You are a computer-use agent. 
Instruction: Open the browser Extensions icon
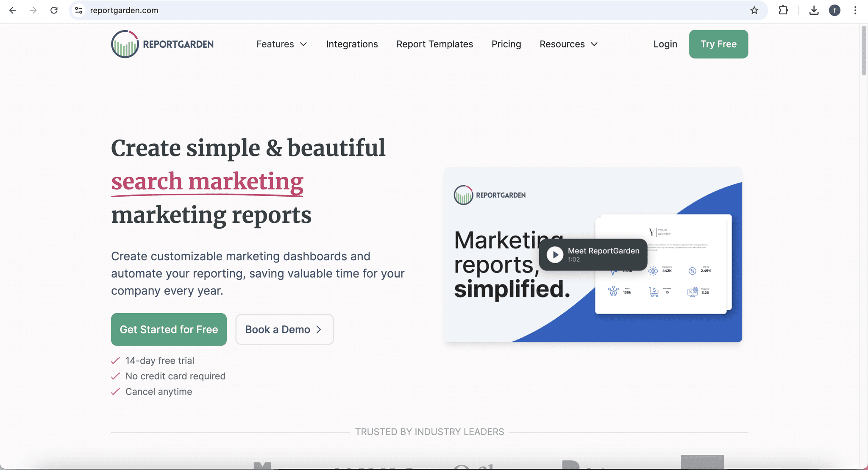[782, 10]
